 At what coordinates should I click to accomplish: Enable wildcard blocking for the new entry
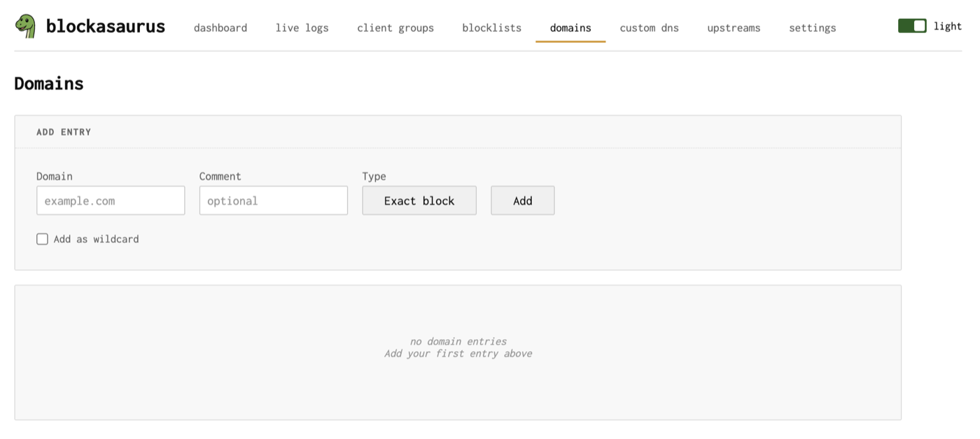tap(42, 239)
